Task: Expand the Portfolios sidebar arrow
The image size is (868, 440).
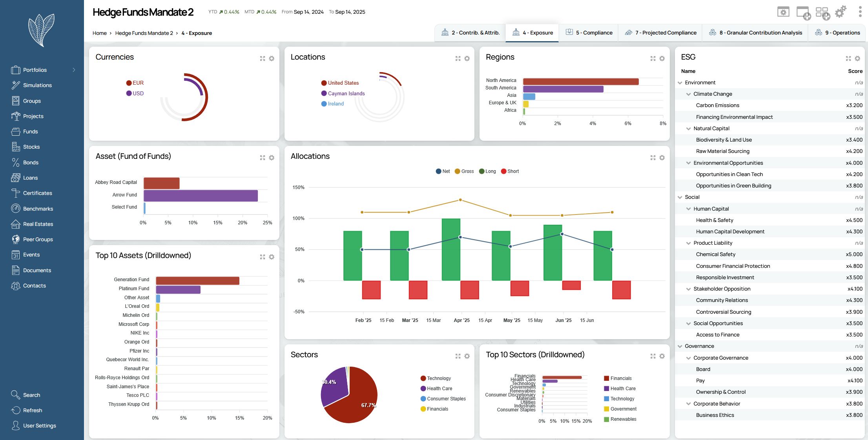Action: [74, 70]
